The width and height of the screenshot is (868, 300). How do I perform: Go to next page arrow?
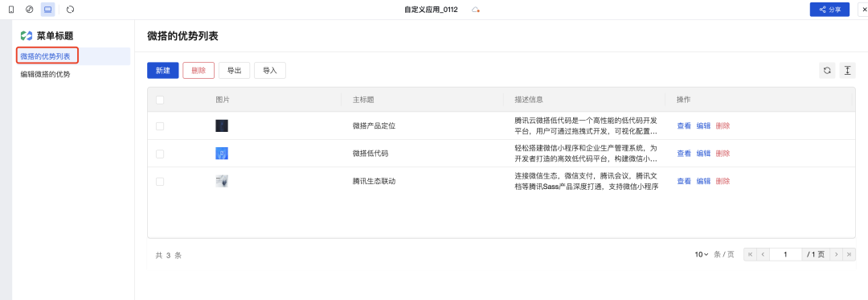(x=837, y=255)
